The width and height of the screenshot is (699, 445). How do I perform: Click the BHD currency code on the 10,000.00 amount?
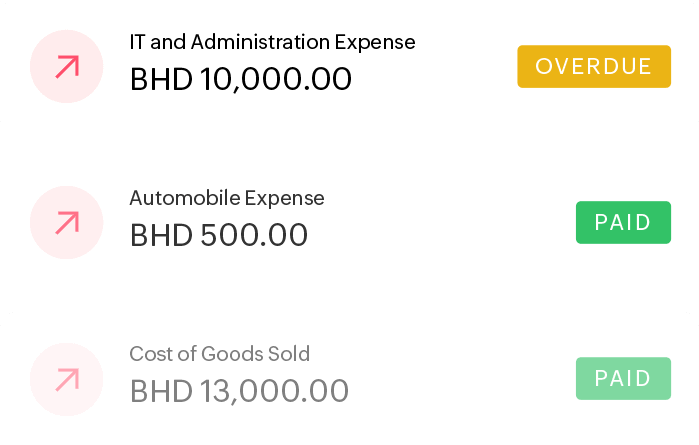161,79
